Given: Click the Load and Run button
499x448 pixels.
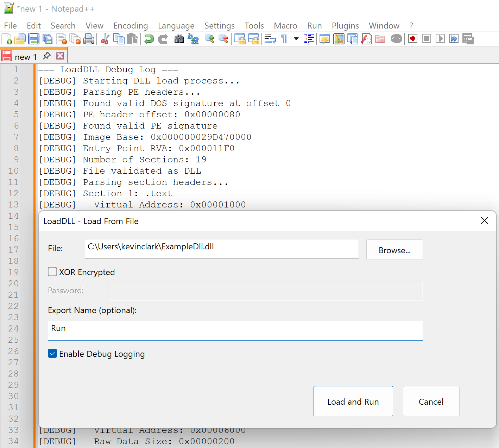Looking at the screenshot, I should (353, 401).
